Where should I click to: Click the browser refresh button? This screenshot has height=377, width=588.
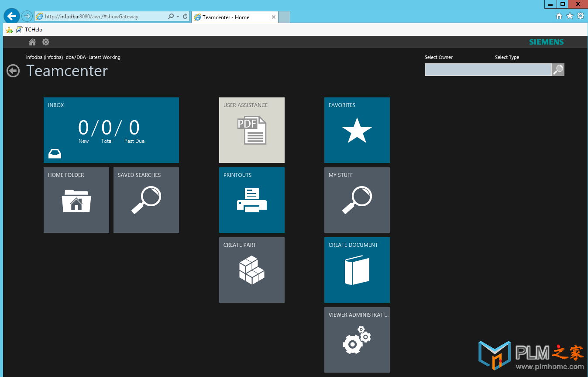coord(185,16)
